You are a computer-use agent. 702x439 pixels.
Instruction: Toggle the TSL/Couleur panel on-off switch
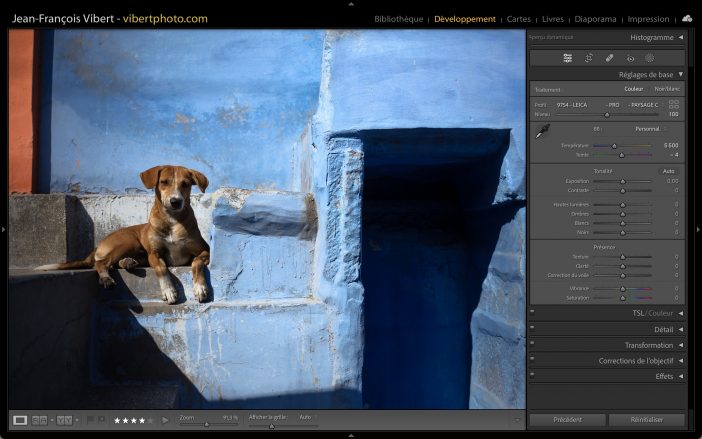(x=533, y=313)
